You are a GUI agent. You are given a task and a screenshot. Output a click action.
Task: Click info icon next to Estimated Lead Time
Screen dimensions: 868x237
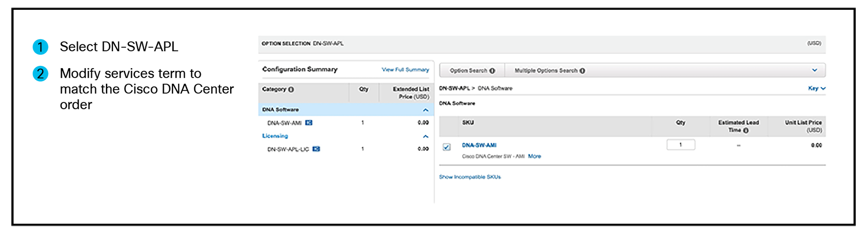(x=746, y=130)
